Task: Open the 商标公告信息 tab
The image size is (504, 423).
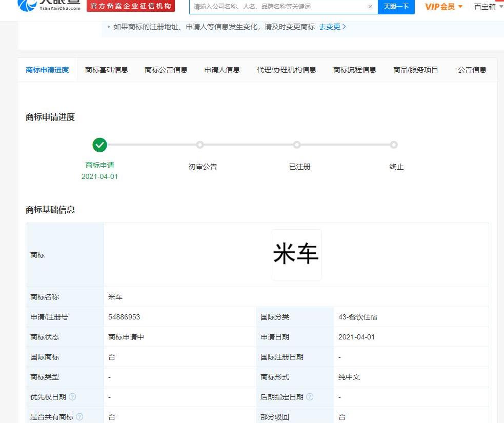Action: [x=166, y=70]
